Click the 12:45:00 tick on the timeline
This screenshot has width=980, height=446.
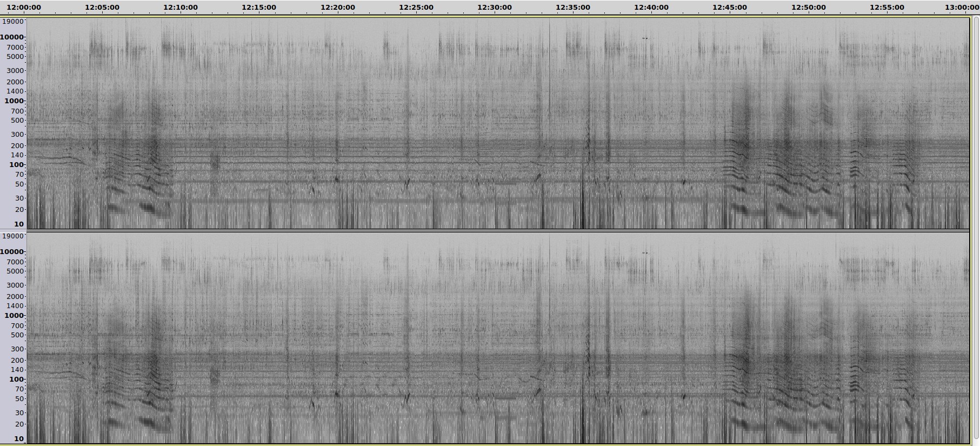tap(730, 8)
